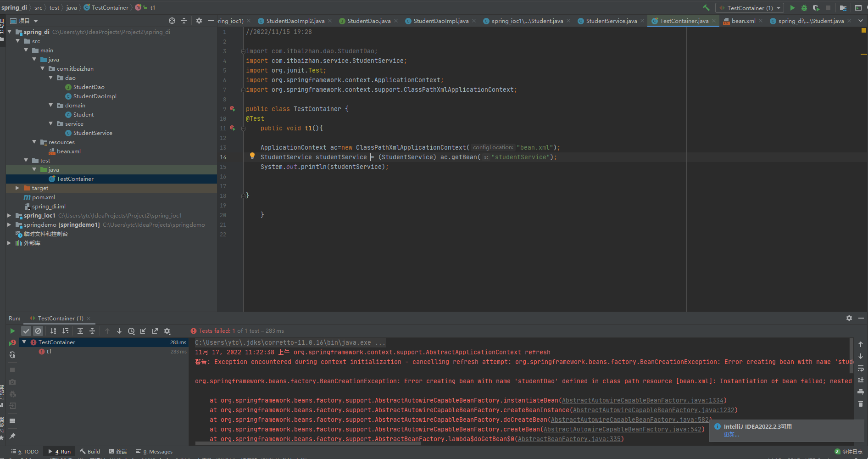Toggle the Show Passed tests checkmark filter
Image resolution: width=868 pixels, height=459 pixels.
[x=26, y=331]
